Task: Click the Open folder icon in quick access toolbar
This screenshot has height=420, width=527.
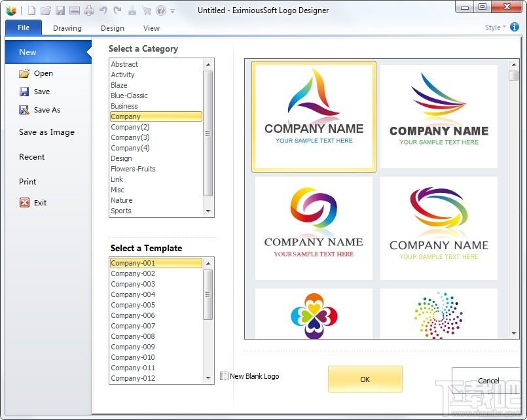Action: pyautogui.click(x=46, y=10)
